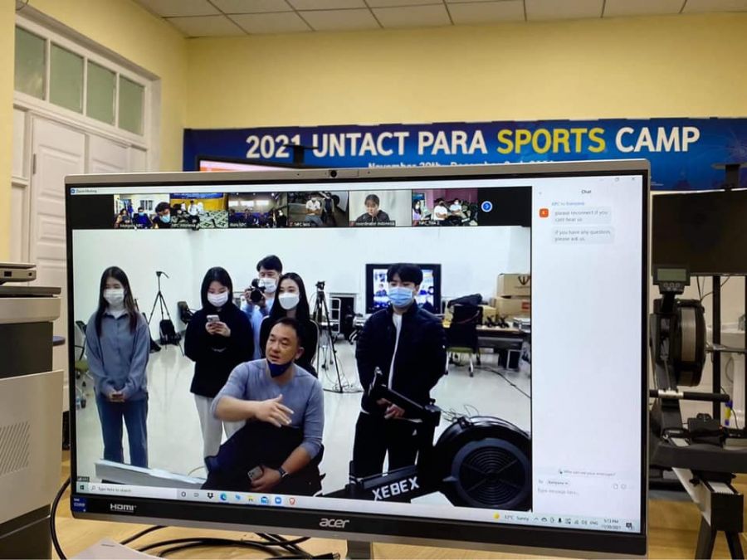Open the sunny weather widget in taskbar
The image size is (747, 560).
coord(512,517)
